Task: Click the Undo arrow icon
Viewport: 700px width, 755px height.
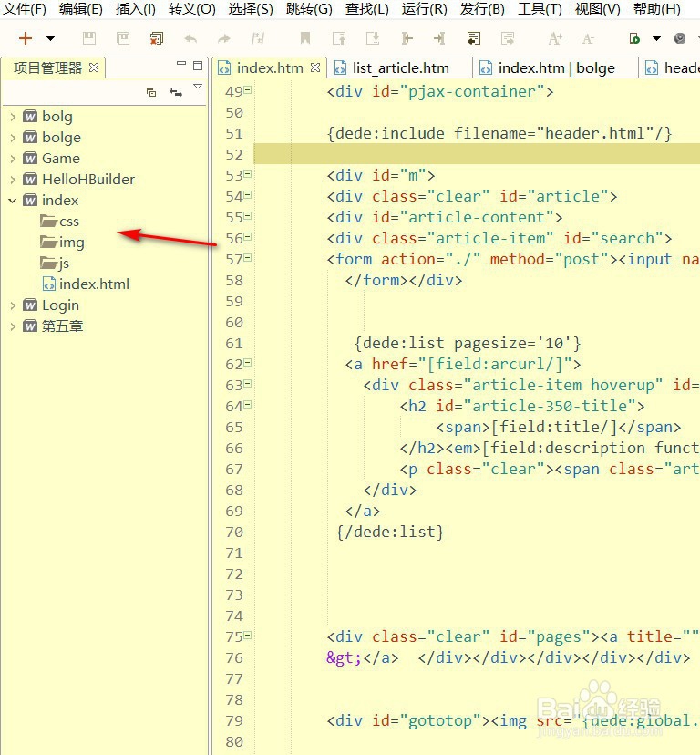Action: (x=190, y=38)
